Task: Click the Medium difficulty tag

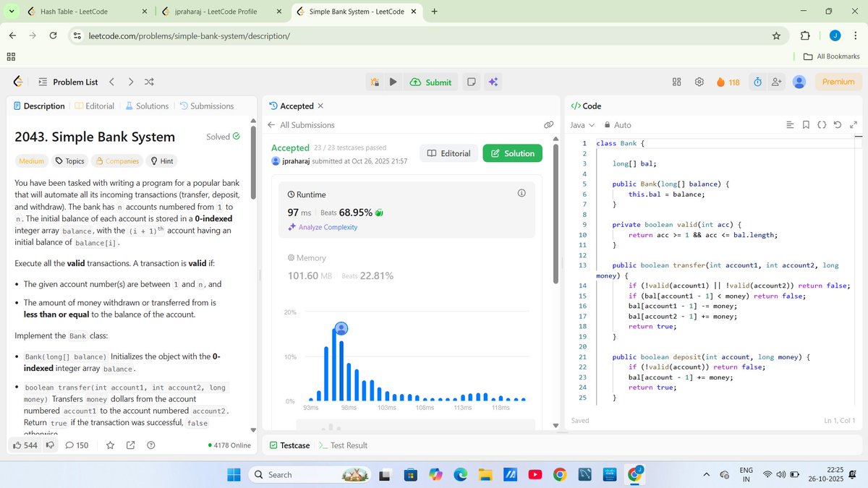Action: 31,161
